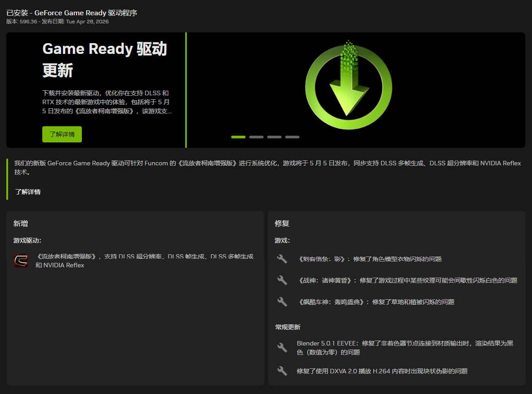Click the 常规更新 subheading
The height and width of the screenshot is (394, 532).
click(288, 327)
